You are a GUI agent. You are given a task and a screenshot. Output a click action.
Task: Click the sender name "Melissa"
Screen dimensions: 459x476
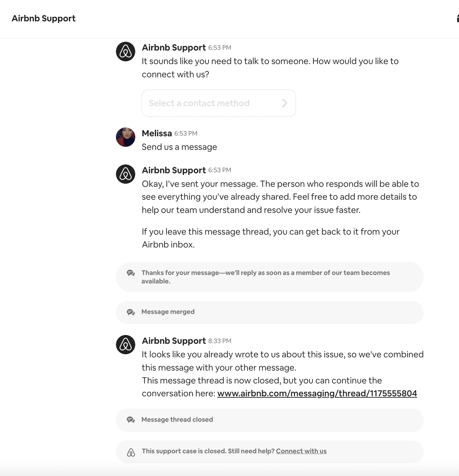point(157,133)
